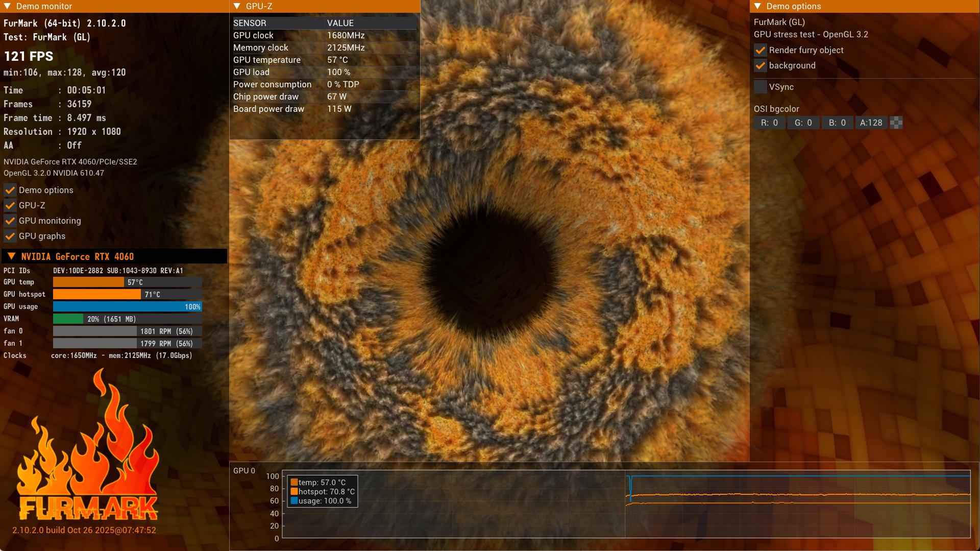Click the build version text under logo
The image size is (980, 551).
click(x=84, y=530)
